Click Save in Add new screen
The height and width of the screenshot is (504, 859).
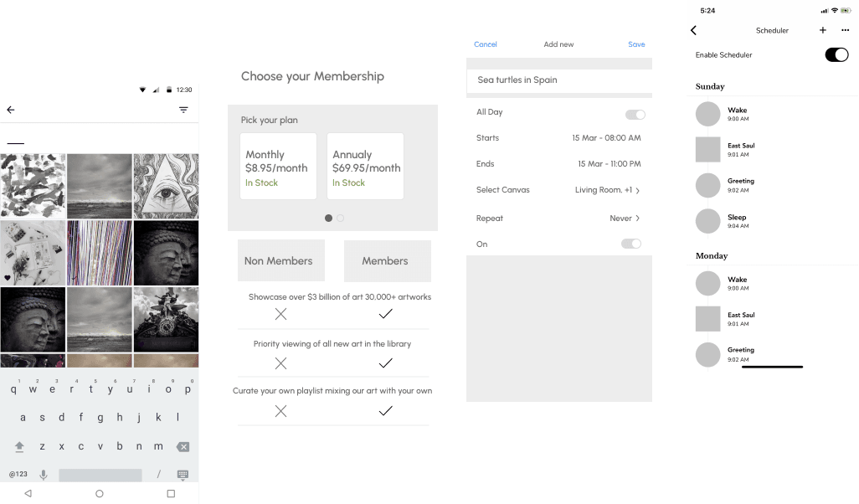[636, 44]
